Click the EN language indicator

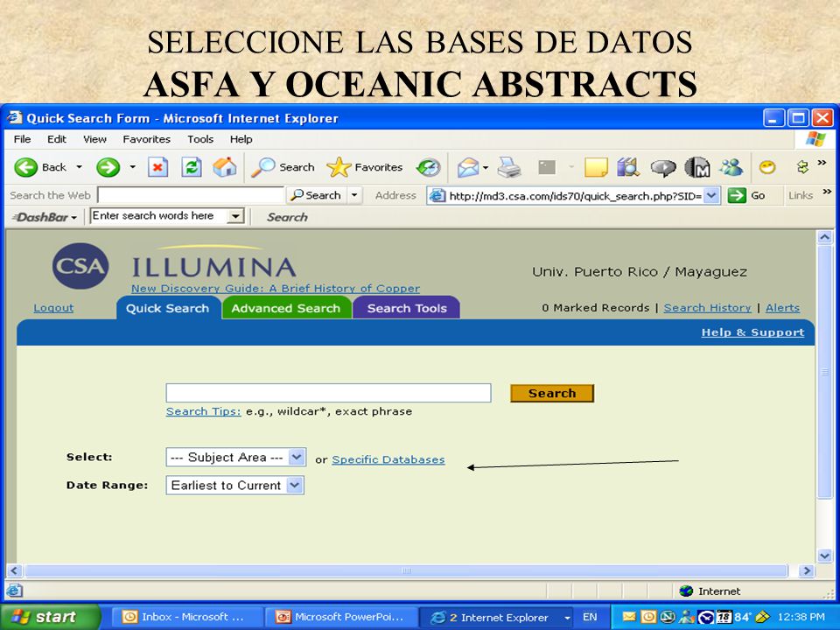(x=590, y=617)
